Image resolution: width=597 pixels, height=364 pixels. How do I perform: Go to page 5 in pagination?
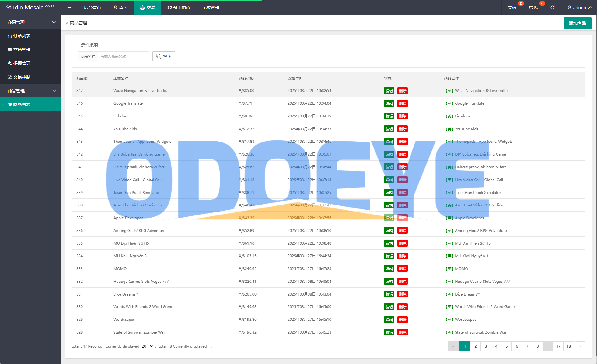coord(507,346)
